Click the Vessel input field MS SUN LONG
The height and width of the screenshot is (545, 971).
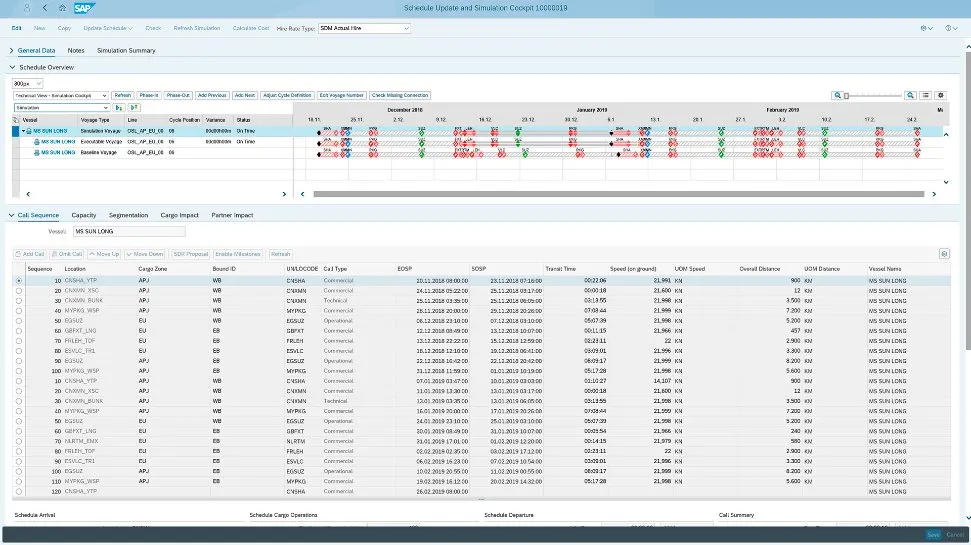(129, 232)
